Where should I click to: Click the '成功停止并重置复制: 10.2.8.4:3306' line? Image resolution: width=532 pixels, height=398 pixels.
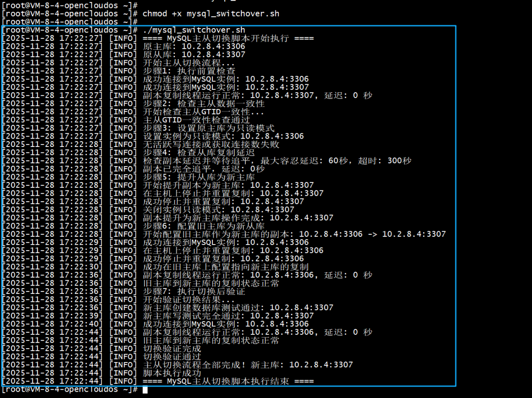click(x=153, y=258)
